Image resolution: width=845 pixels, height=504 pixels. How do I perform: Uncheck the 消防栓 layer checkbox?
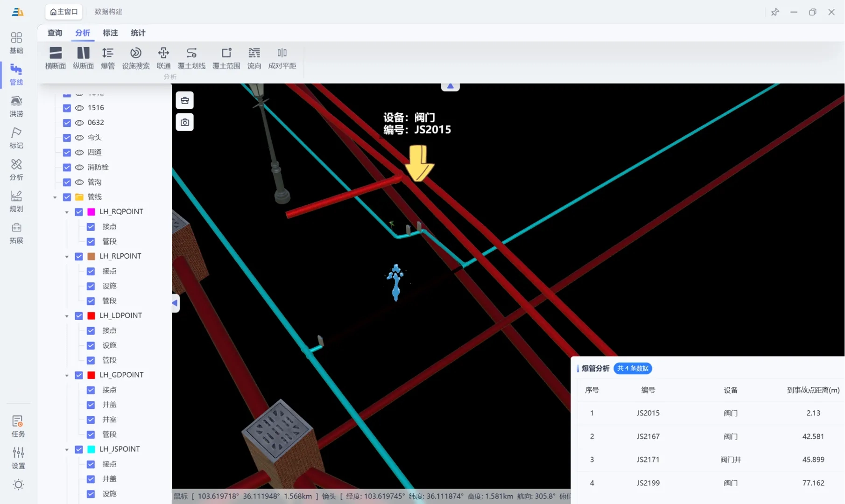[67, 167]
